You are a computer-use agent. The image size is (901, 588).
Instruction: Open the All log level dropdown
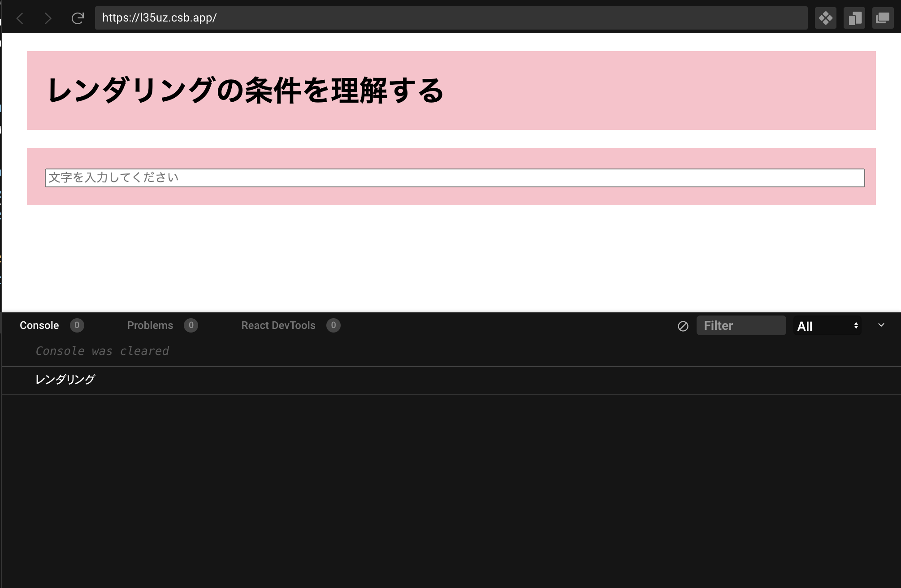pos(827,326)
